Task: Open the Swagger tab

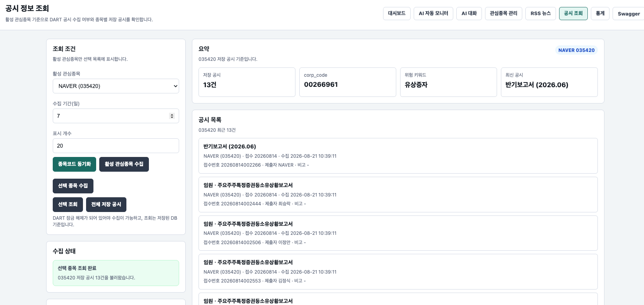Action: [x=628, y=14]
